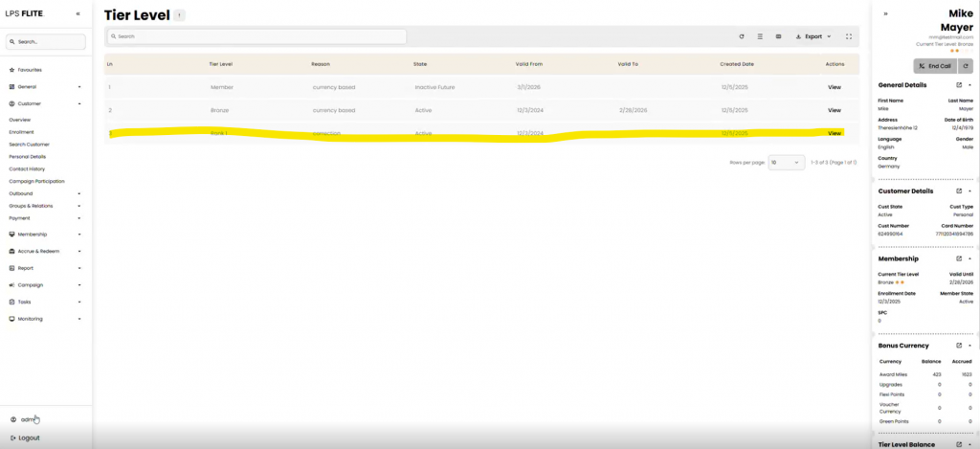Open Bonus Currency pop-out icon
The image size is (980, 449).
[959, 345]
